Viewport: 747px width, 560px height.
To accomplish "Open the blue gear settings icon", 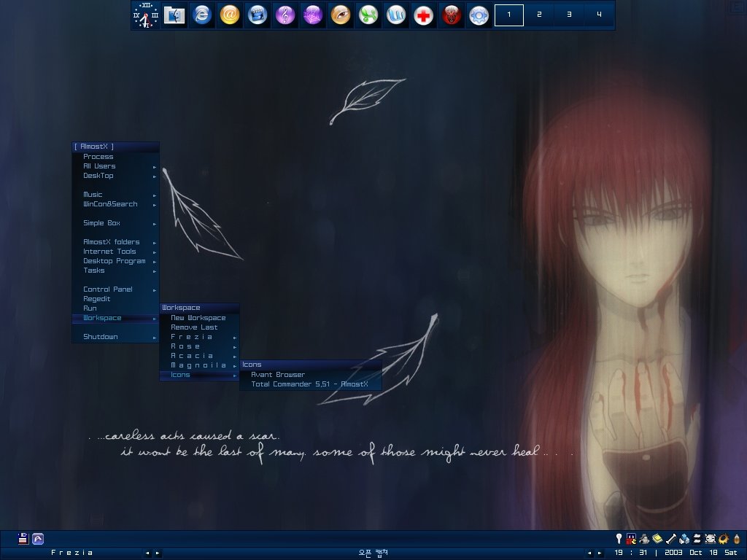I will pos(479,15).
